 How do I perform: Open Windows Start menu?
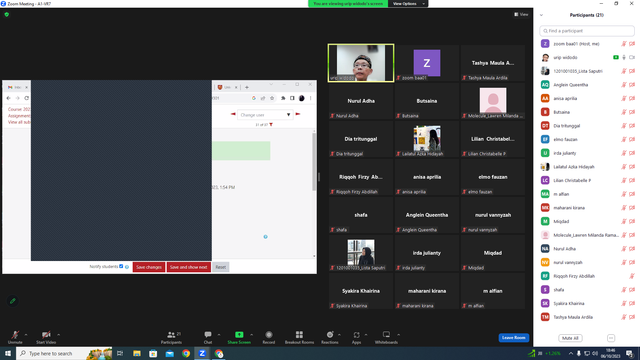(8, 353)
